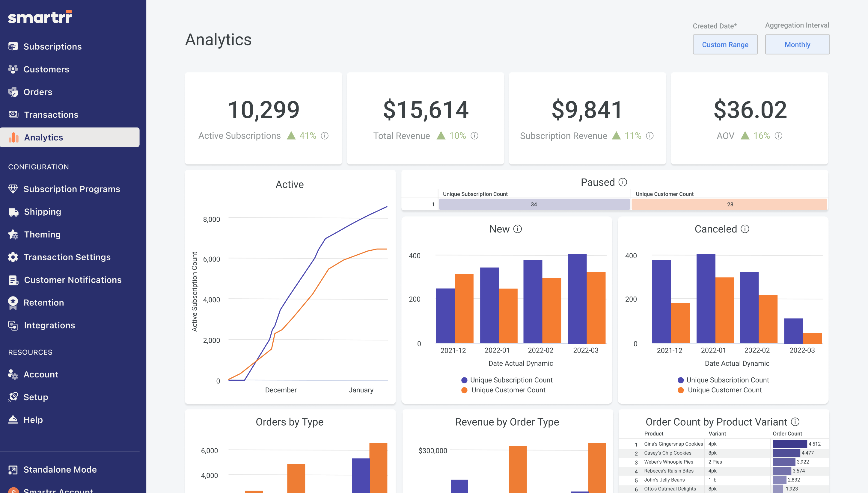868x493 pixels.
Task: Click the Shipping truck icon
Action: tap(13, 212)
